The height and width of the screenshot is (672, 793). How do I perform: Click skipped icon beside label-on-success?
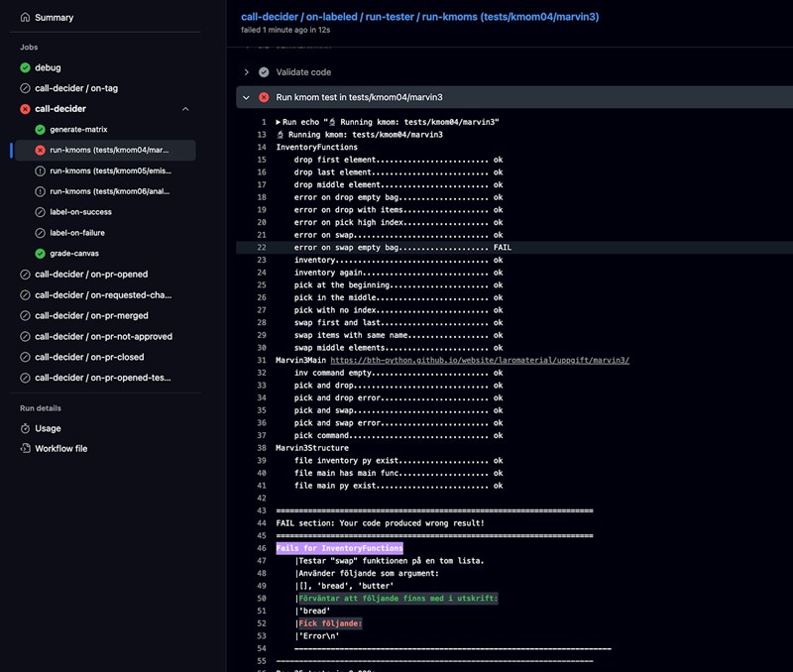[x=40, y=212]
